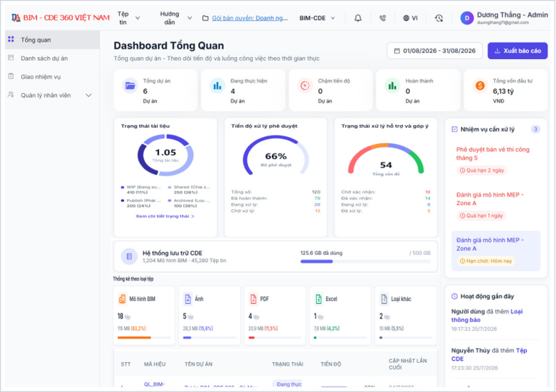
Task: Click the Tổng dự án folder icon
Action: click(x=130, y=86)
